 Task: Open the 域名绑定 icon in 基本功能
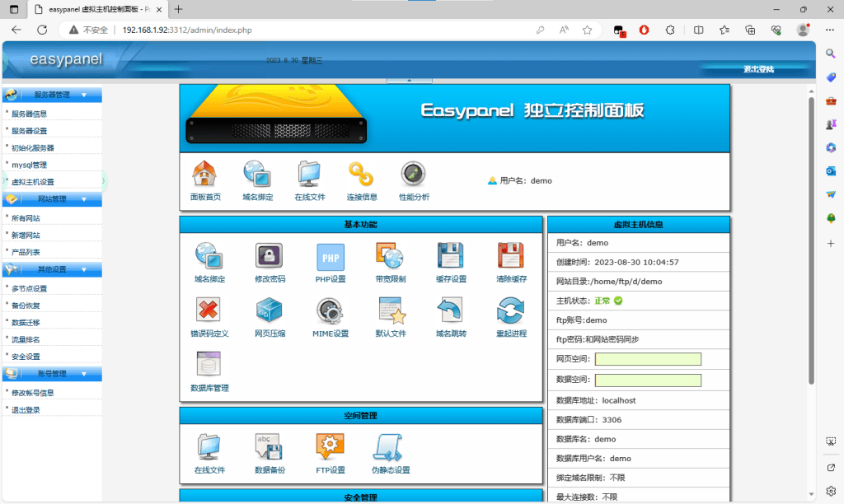209,257
